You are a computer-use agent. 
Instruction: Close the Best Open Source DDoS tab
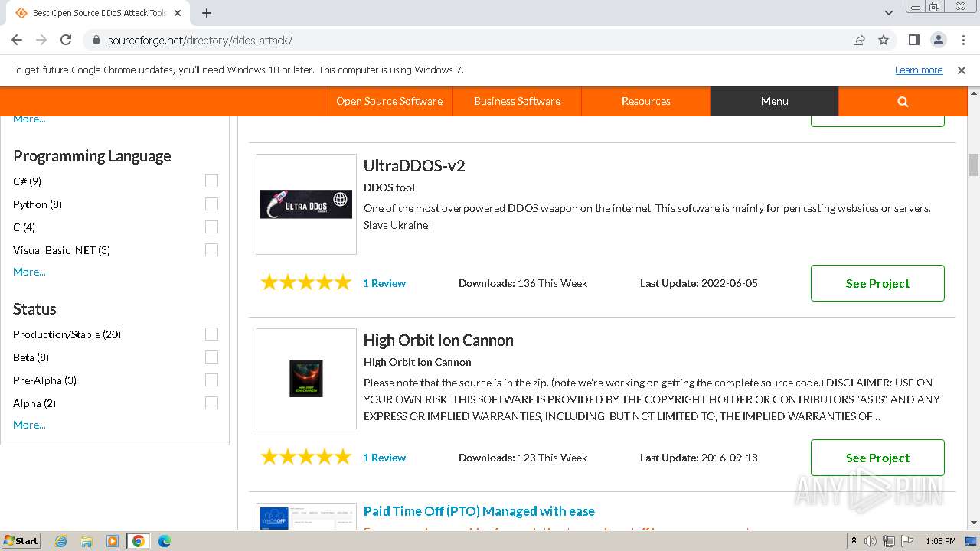pyautogui.click(x=178, y=13)
